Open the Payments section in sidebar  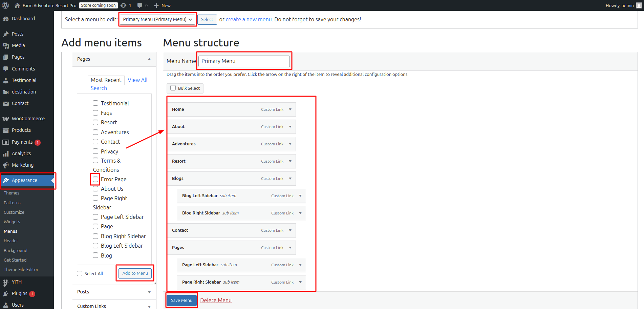tap(22, 142)
